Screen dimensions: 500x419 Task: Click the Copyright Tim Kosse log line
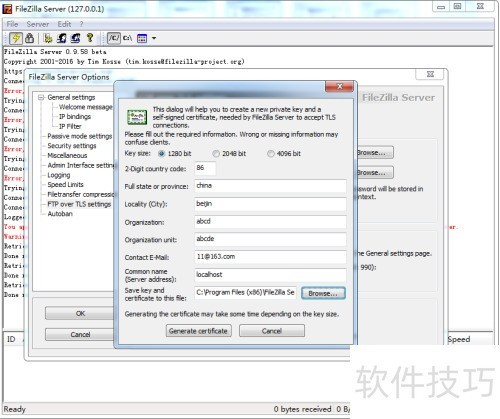[124, 61]
